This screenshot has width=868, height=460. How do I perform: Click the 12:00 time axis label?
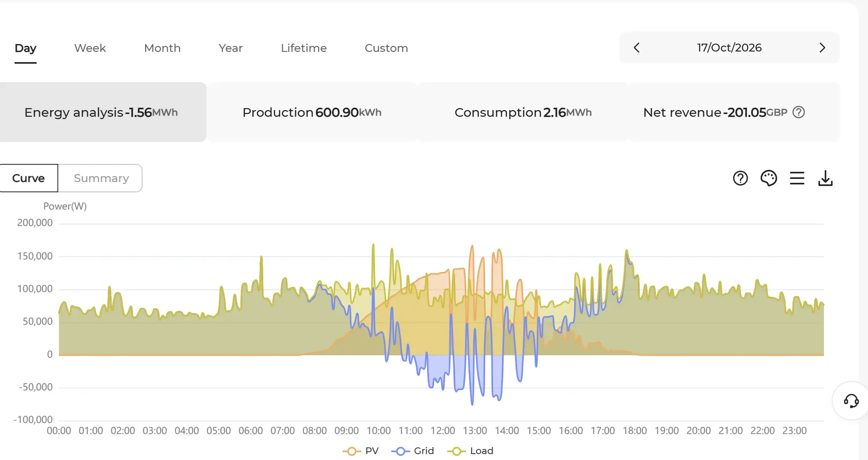443,431
